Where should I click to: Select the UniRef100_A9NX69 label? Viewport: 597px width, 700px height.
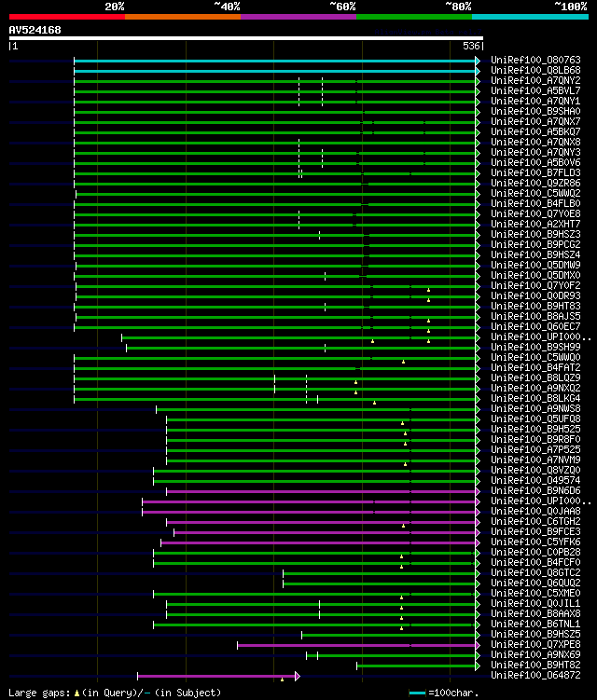(x=535, y=655)
